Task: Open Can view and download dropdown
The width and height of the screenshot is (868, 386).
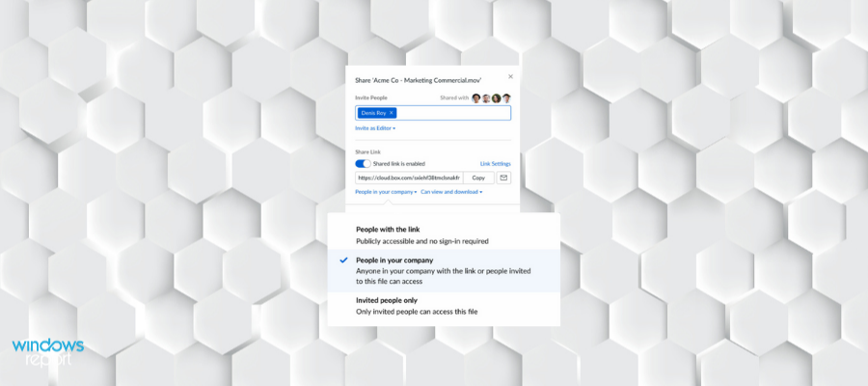Action: [451, 192]
